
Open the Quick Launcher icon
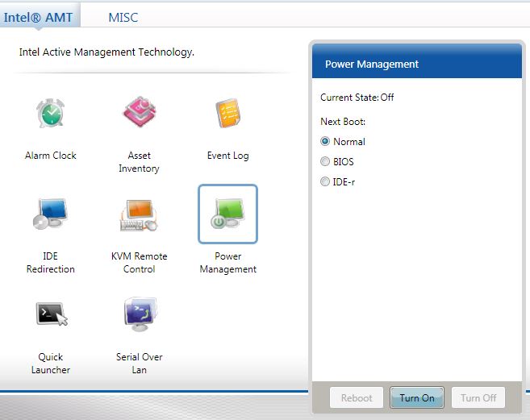51,314
